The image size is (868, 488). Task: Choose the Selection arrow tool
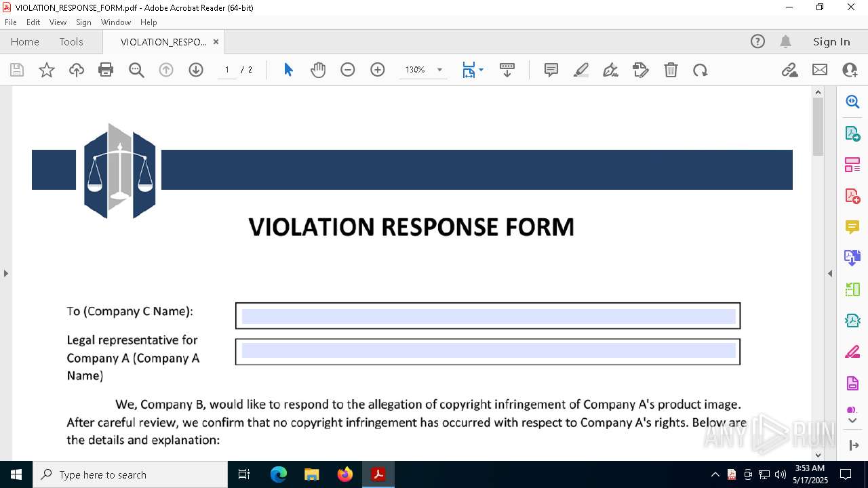[x=288, y=70]
